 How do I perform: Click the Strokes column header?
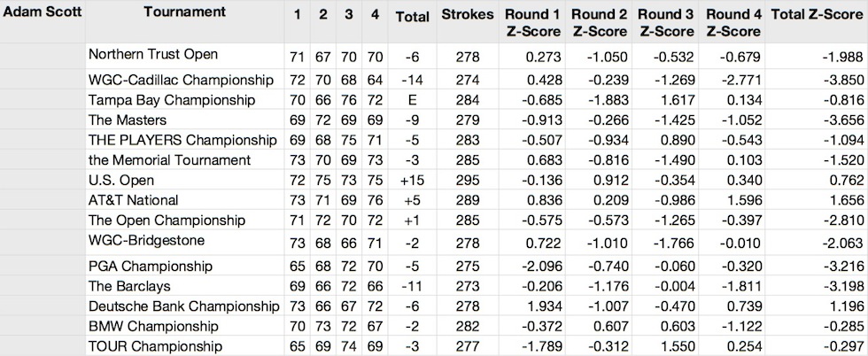click(468, 15)
